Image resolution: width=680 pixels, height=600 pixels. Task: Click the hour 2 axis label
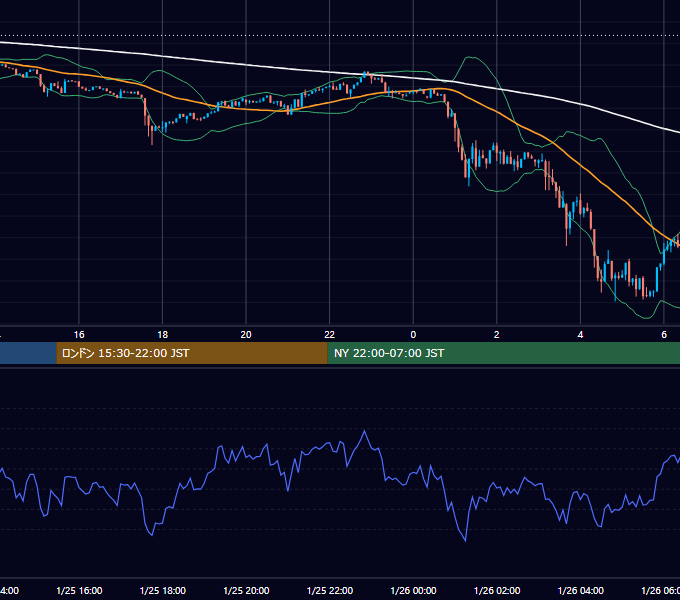click(x=497, y=335)
